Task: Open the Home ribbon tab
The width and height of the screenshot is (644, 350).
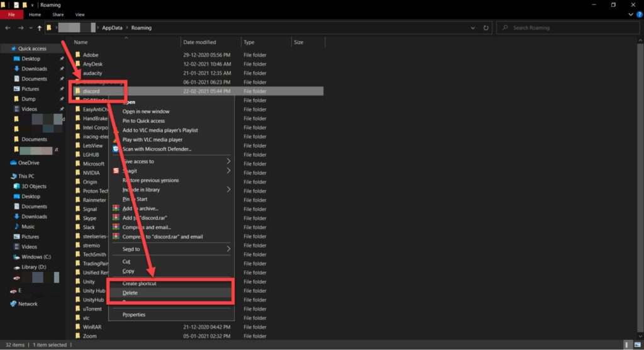Action: point(35,14)
